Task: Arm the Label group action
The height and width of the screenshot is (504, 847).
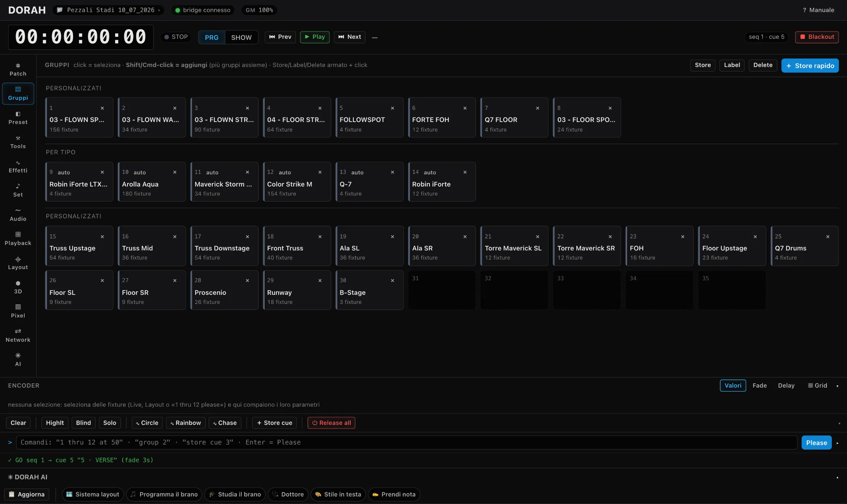Action: (732, 65)
